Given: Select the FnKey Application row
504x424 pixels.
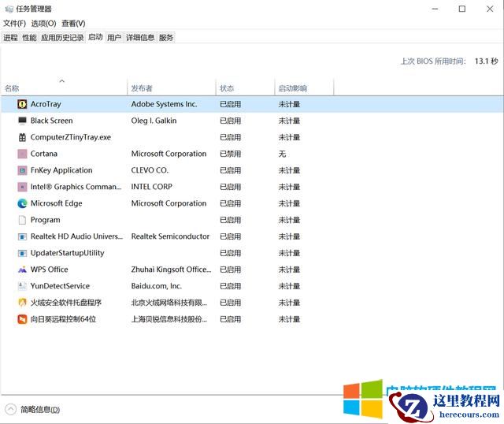Looking at the screenshot, I should click(61, 170).
